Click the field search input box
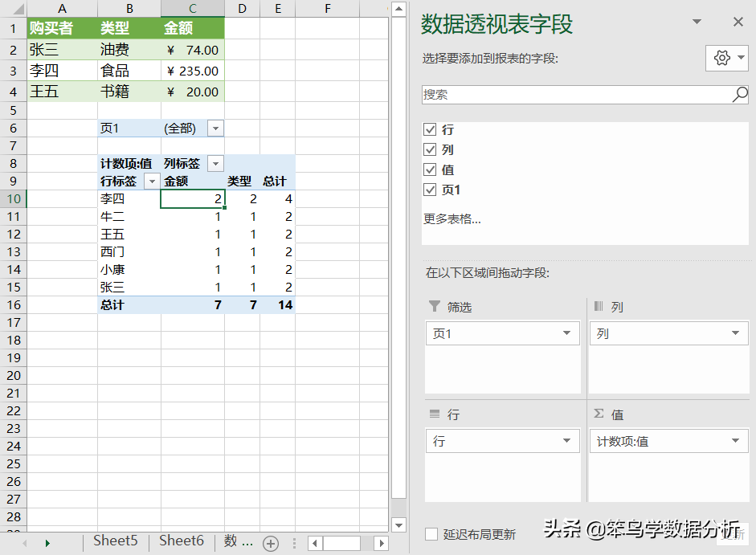 [x=577, y=95]
